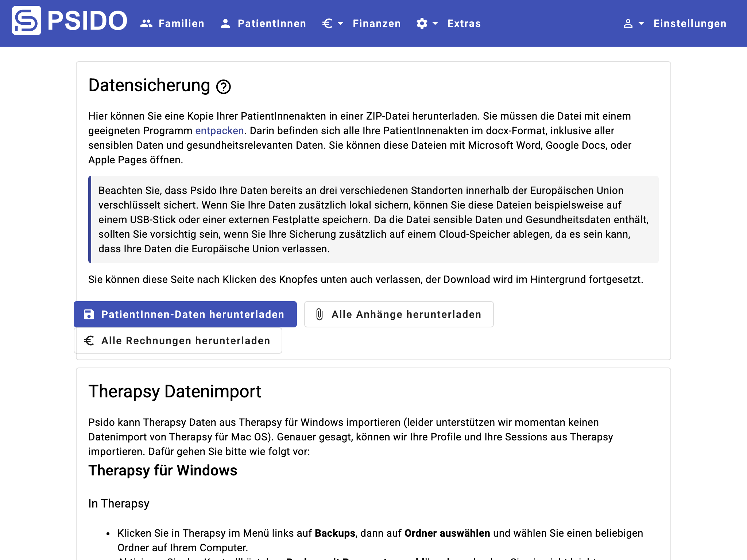Image resolution: width=747 pixels, height=560 pixels.
Task: Open the Familien menu item
Action: [181, 24]
